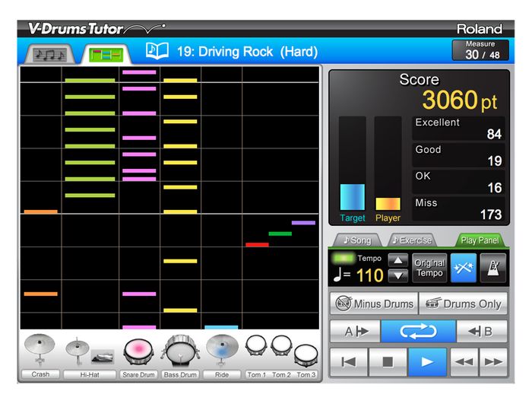Switch to the game grid view tab
This screenshot has height=404, width=532.
tap(106, 54)
